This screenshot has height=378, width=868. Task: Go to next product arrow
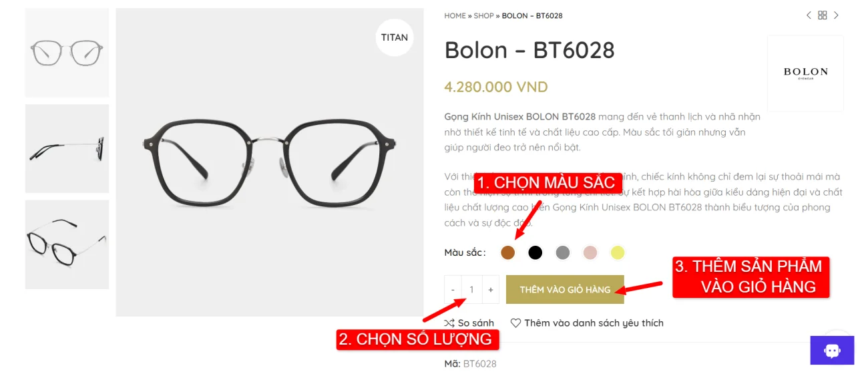pos(836,15)
